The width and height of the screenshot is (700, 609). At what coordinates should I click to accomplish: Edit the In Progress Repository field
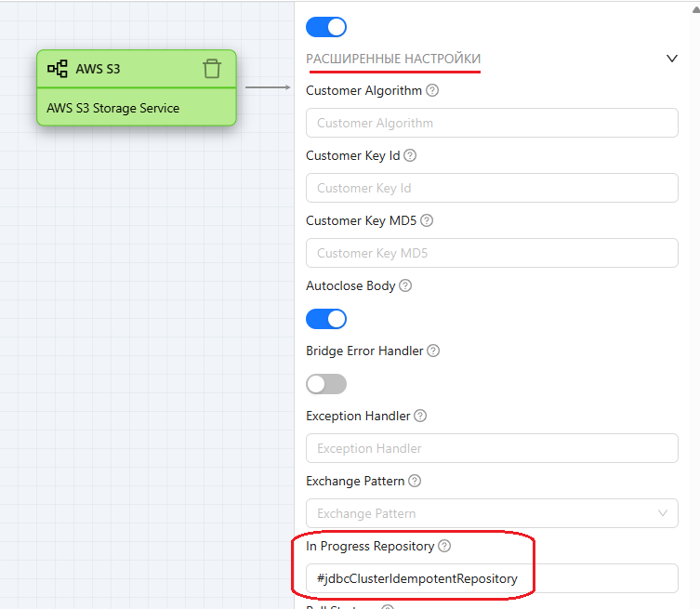click(492, 578)
